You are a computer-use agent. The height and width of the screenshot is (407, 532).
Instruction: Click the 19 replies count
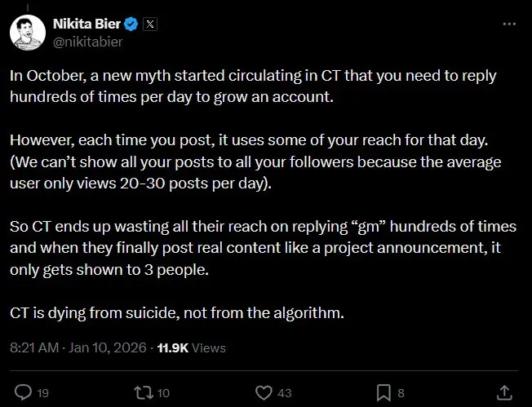tap(42, 393)
